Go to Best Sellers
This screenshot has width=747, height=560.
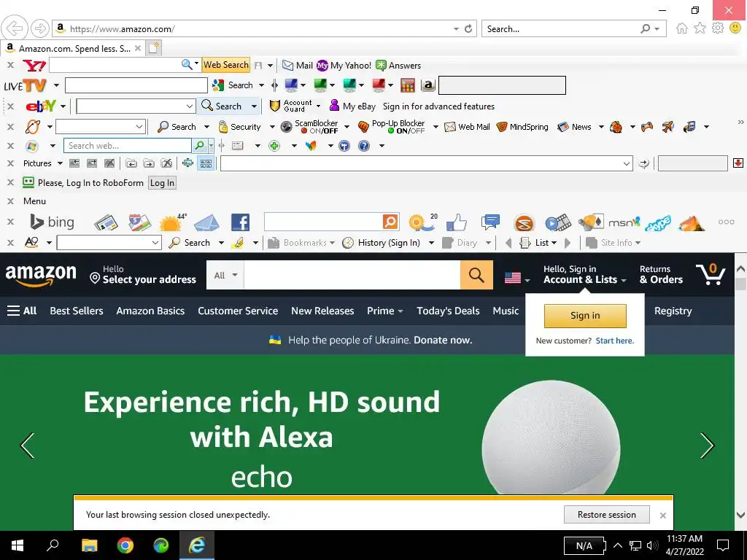[77, 311]
